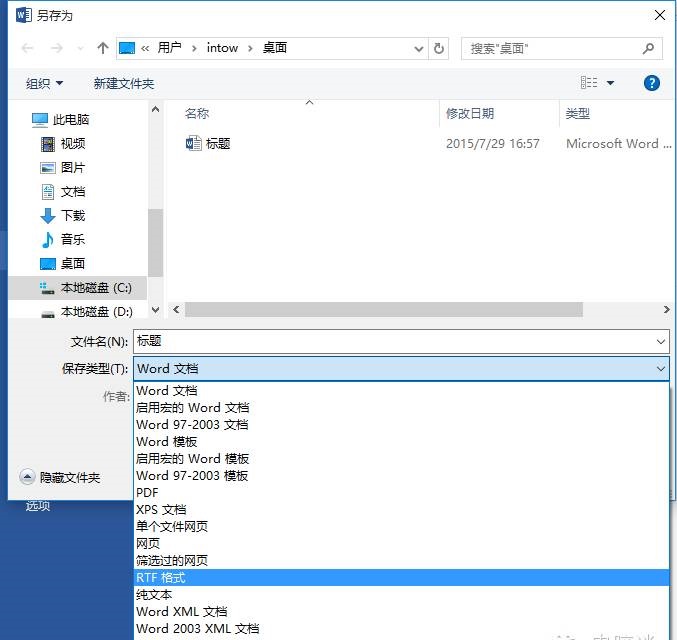Click horizontal scrollbar right arrow
The width and height of the screenshot is (677, 640).
click(666, 309)
